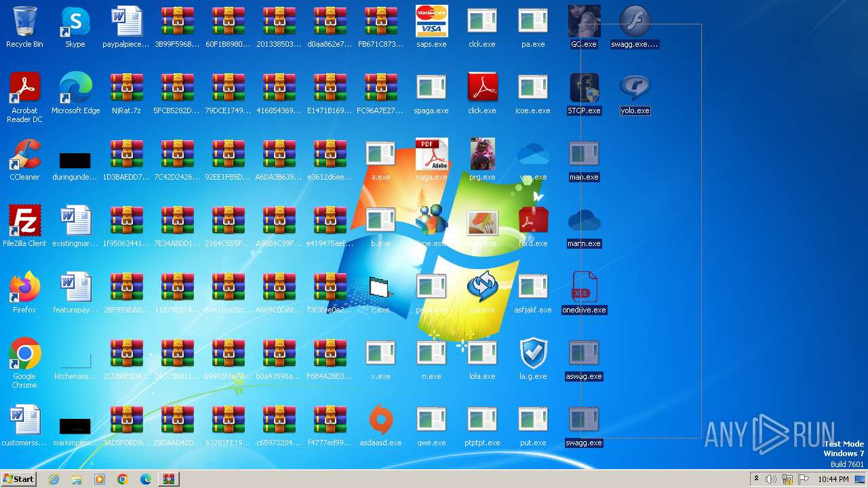Select the customerss Word document

[x=24, y=426]
